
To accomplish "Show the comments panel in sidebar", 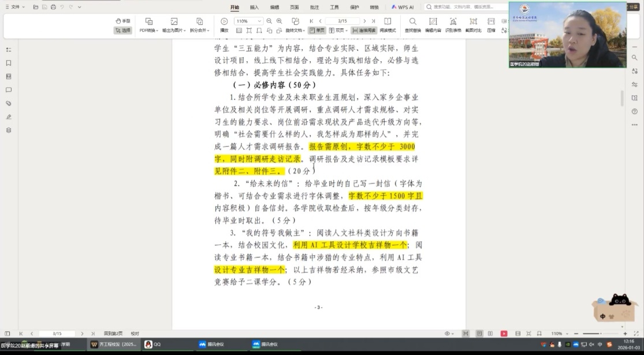I will click(x=9, y=90).
